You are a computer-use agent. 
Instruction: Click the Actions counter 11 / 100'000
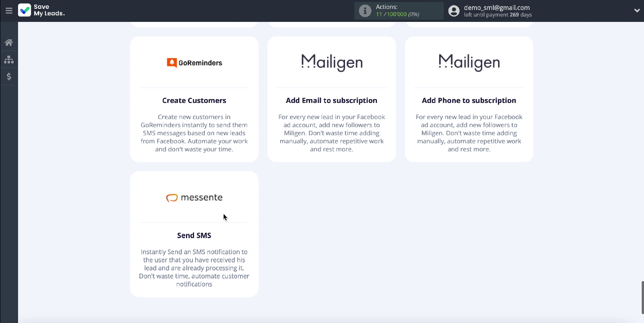[x=398, y=14]
